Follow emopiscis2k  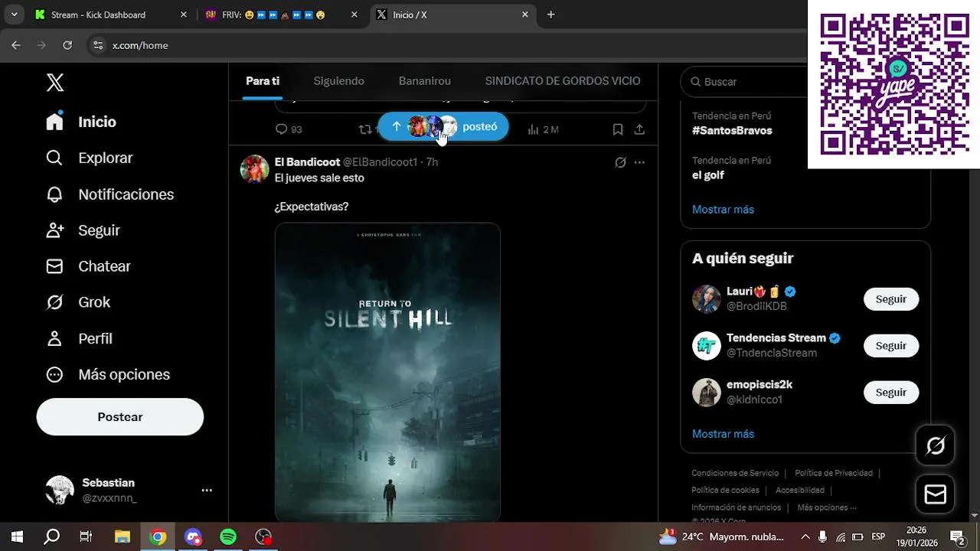(891, 393)
